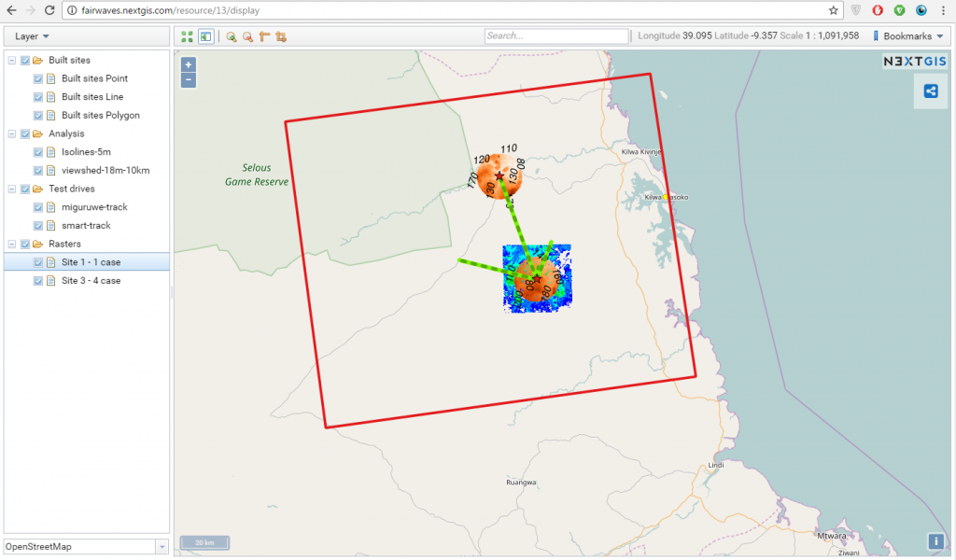Open the map info button
956x560 pixels.
click(x=935, y=541)
